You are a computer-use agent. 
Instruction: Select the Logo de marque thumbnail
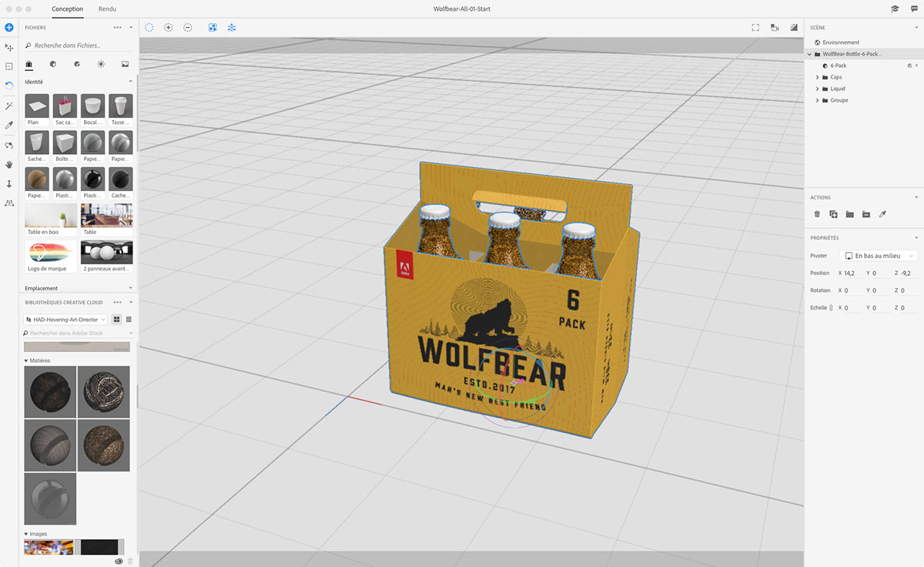point(51,257)
